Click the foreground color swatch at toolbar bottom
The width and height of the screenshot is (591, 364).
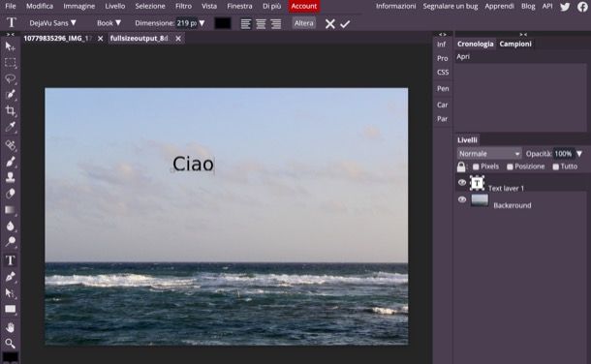(11, 357)
